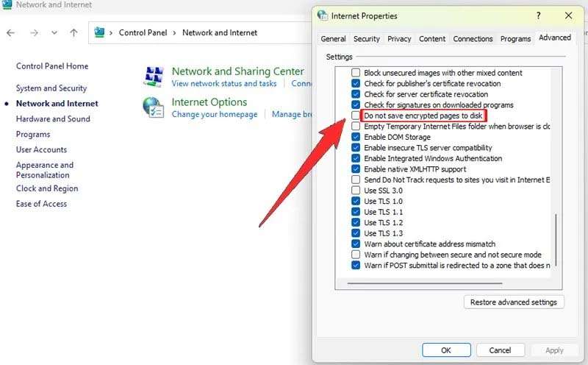The height and width of the screenshot is (365, 588).
Task: Enable Use SSL 3.0 checkbox
Action: [x=356, y=191]
